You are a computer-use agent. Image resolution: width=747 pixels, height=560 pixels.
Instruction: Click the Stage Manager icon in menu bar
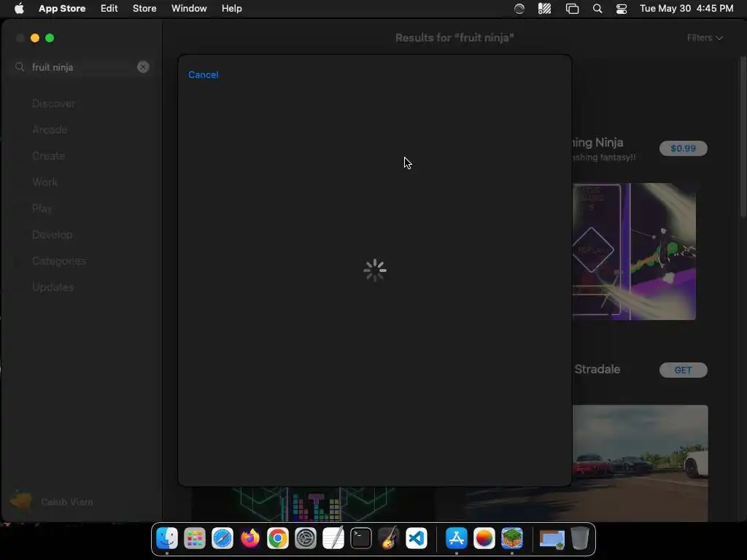tap(572, 9)
